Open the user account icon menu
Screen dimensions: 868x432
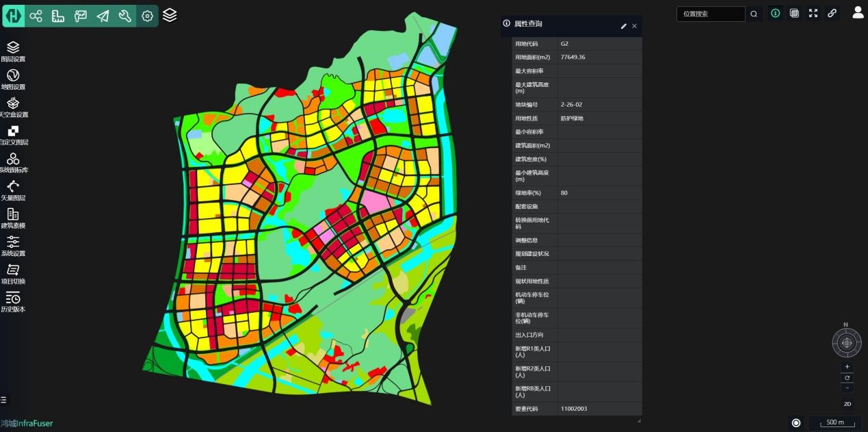(858, 12)
